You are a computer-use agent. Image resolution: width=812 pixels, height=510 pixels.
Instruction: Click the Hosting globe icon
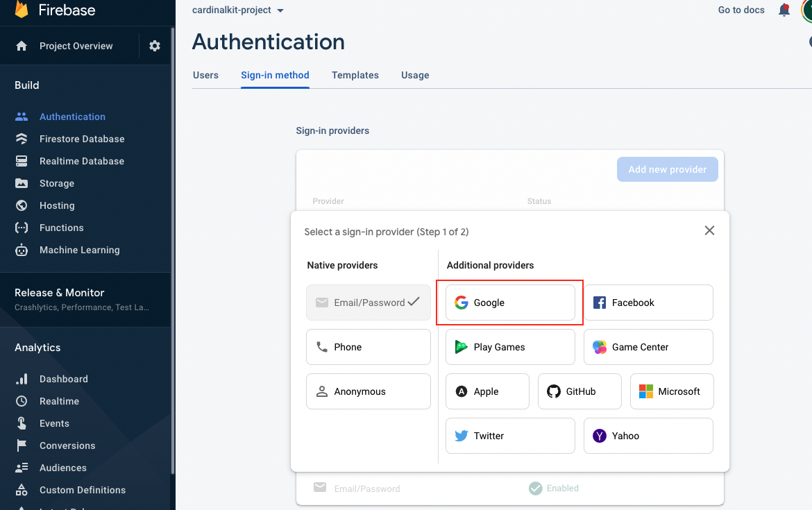pyautogui.click(x=22, y=205)
